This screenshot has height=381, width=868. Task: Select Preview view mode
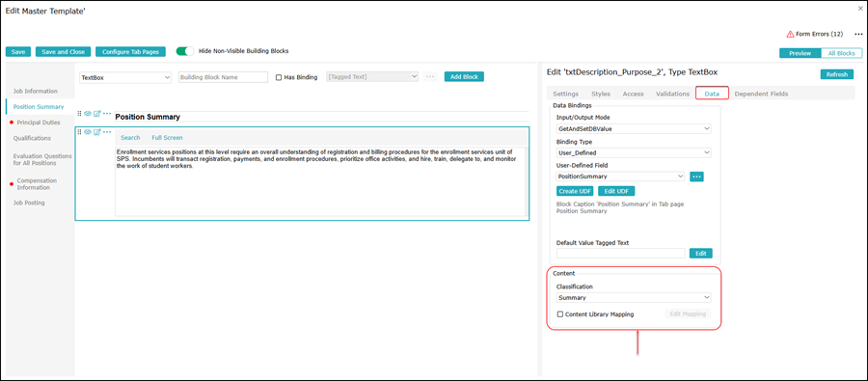800,53
